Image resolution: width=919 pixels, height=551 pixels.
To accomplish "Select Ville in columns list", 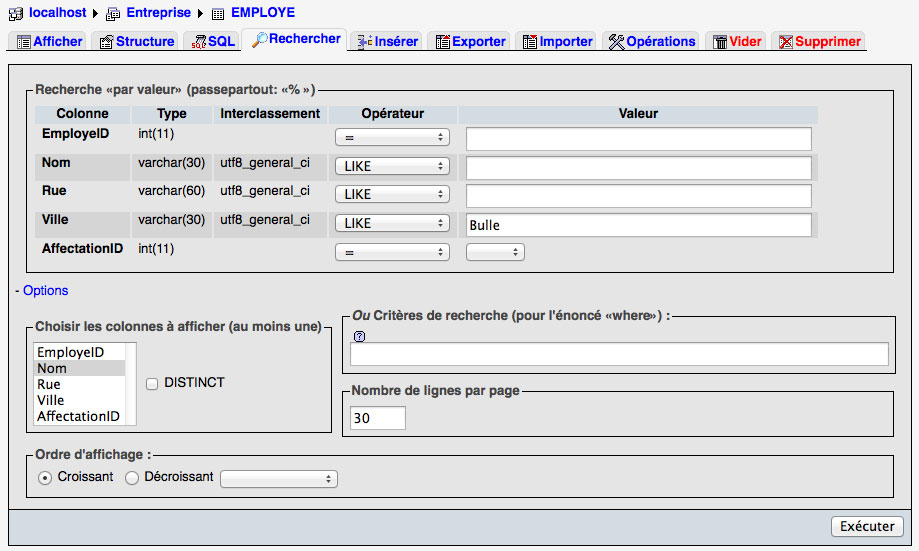I will tap(80, 400).
